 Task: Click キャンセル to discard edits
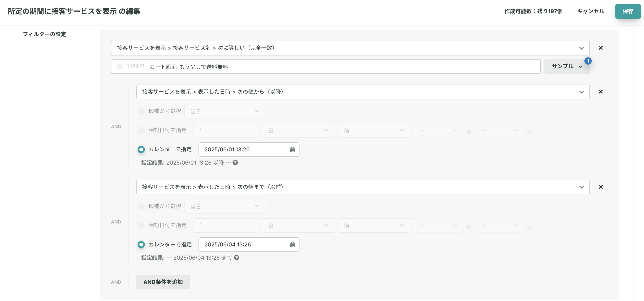click(591, 11)
